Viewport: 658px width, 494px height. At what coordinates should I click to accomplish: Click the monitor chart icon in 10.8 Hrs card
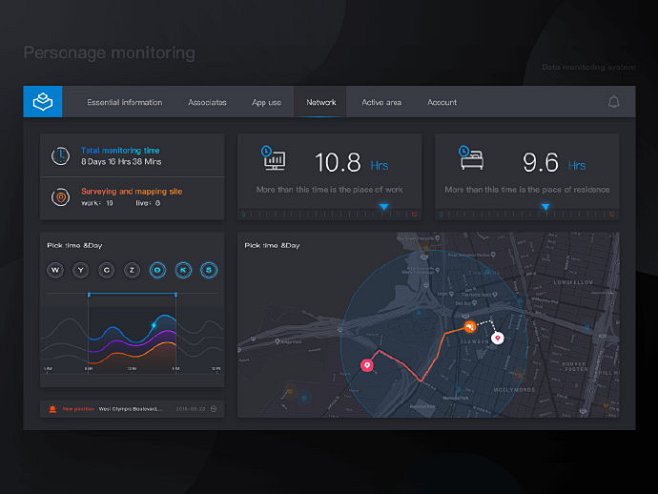click(x=273, y=158)
